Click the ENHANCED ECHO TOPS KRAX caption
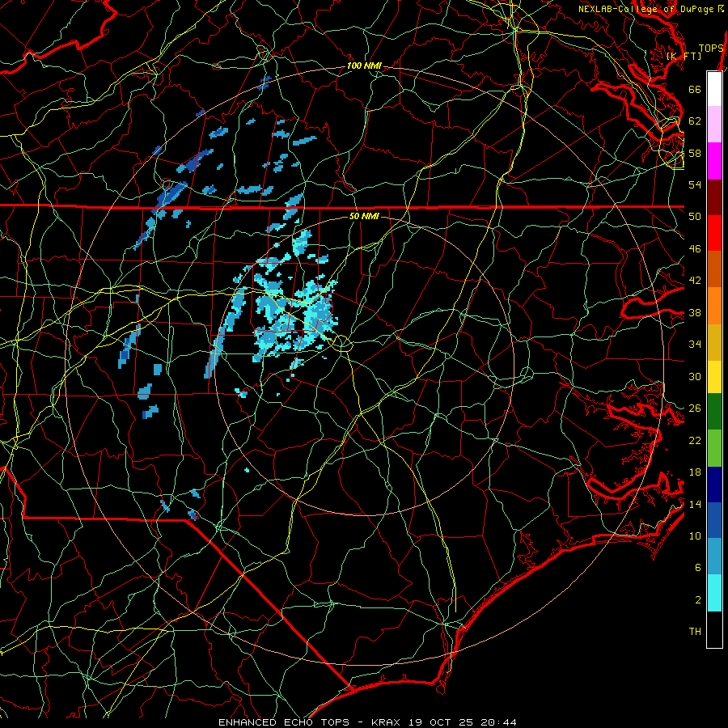Viewport: 728px width, 728px height. point(367,722)
